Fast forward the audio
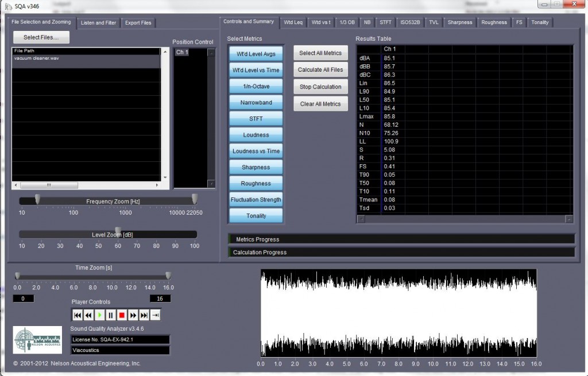This screenshot has height=376, width=588. pos(132,315)
